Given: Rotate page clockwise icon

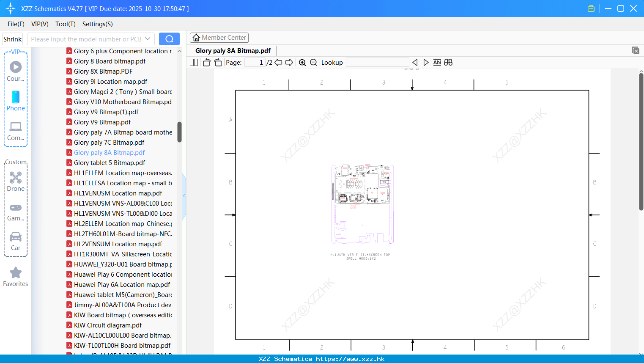Looking at the screenshot, I should click(x=218, y=62).
